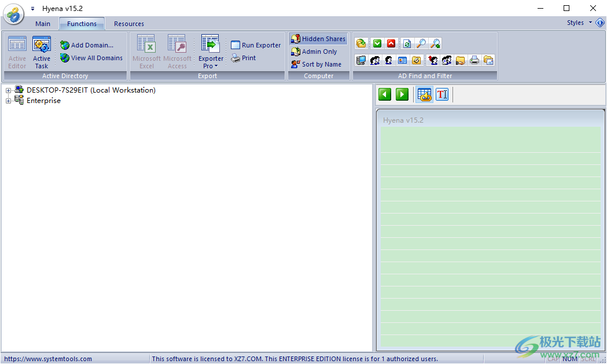Expand the Enterprise tree node

pos(8,101)
